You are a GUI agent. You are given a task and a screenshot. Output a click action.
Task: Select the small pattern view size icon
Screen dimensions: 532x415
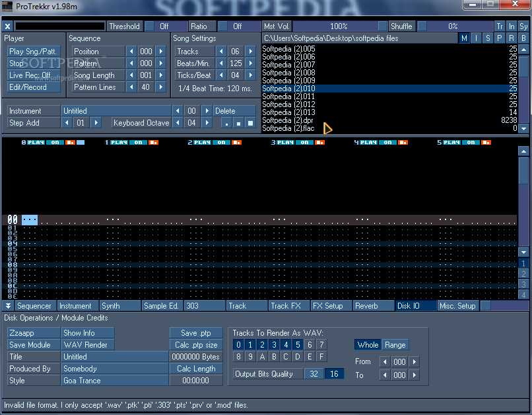[226, 123]
